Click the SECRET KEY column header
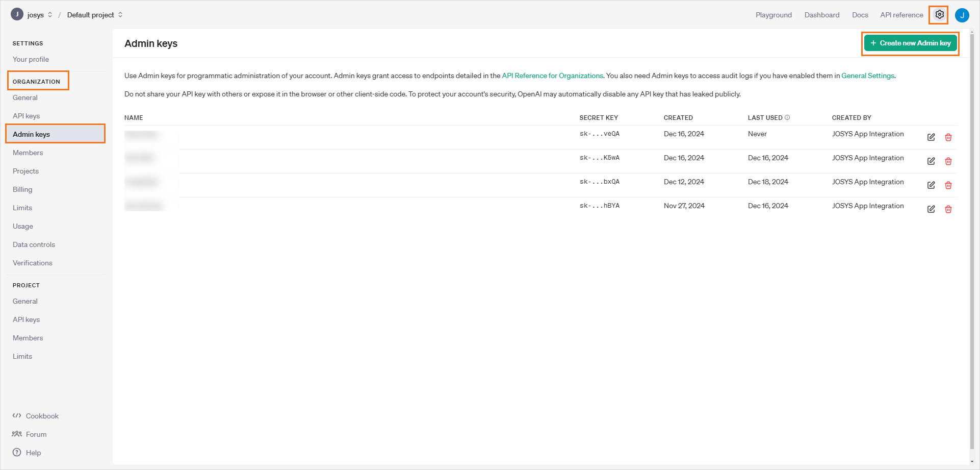This screenshot has height=470, width=980. pos(599,117)
